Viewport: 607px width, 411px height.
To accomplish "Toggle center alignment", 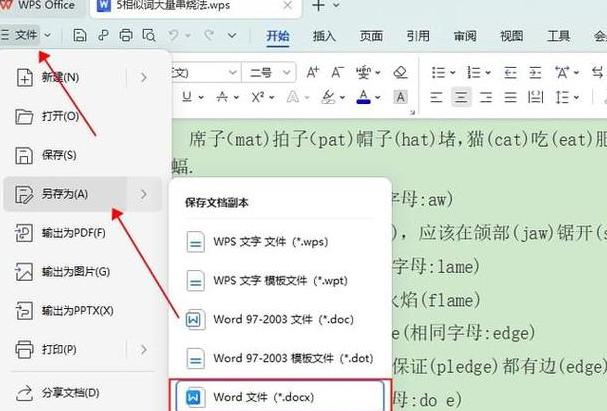I will 461,97.
